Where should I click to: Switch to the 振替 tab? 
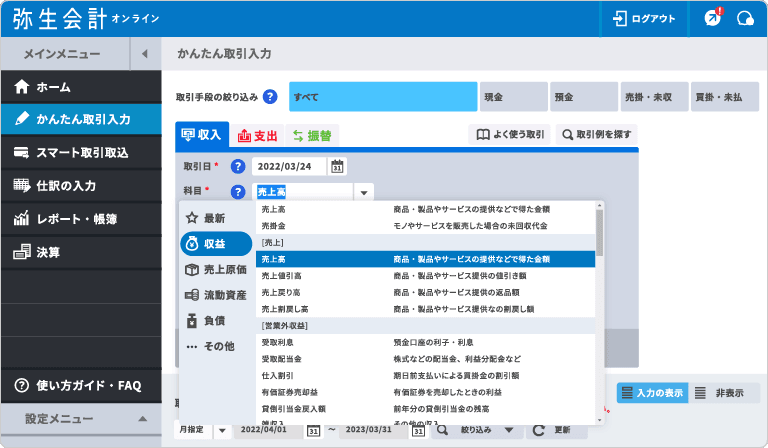pyautogui.click(x=312, y=136)
